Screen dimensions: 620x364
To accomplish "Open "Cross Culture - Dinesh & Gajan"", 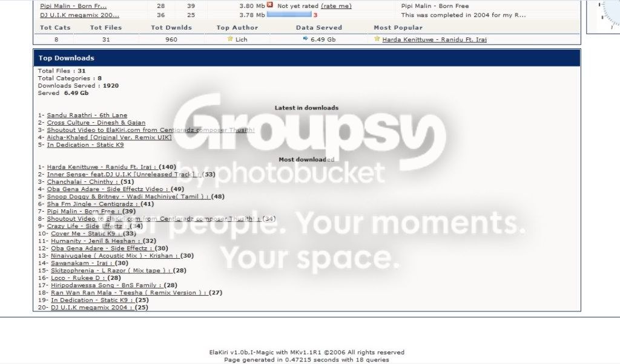I will point(96,123).
